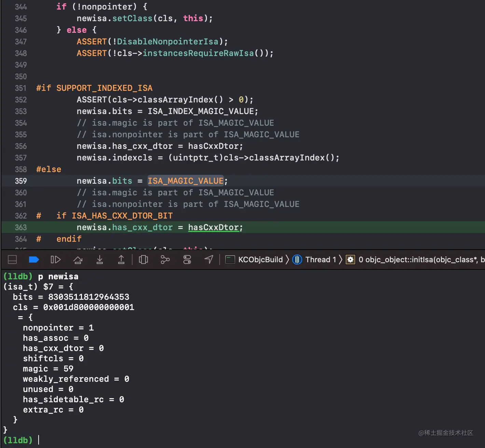Click the underlined hasCxxDtor on line 363
This screenshot has height=448, width=485.
[213, 227]
